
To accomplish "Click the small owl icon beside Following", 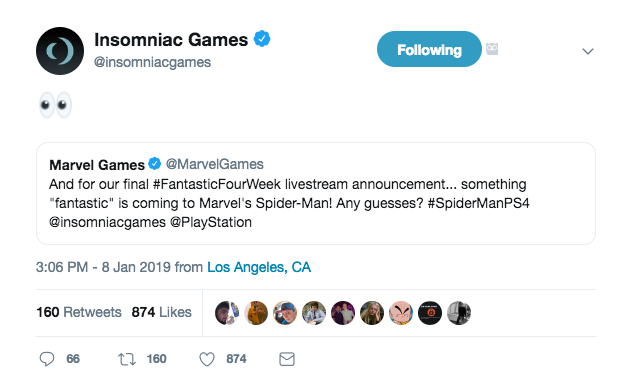I will 492,49.
